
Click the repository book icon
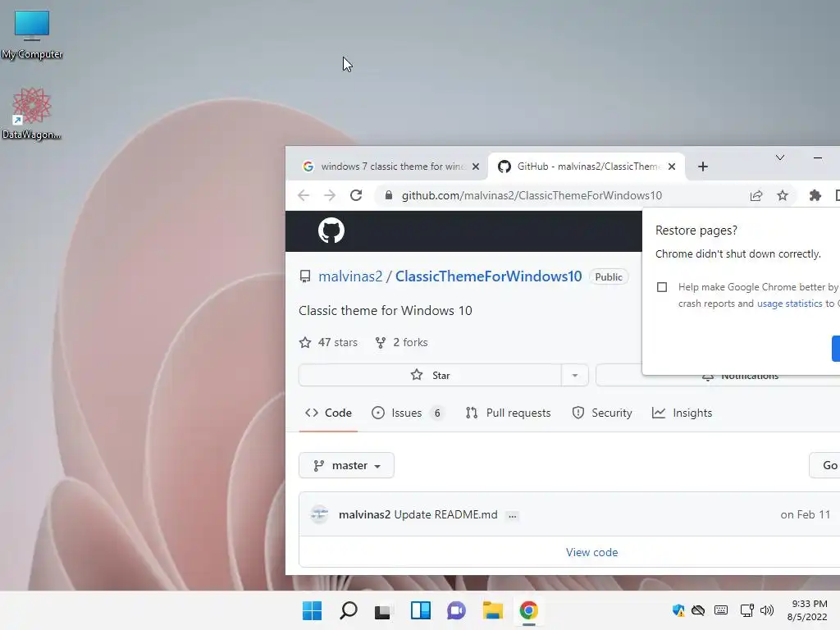(x=305, y=276)
